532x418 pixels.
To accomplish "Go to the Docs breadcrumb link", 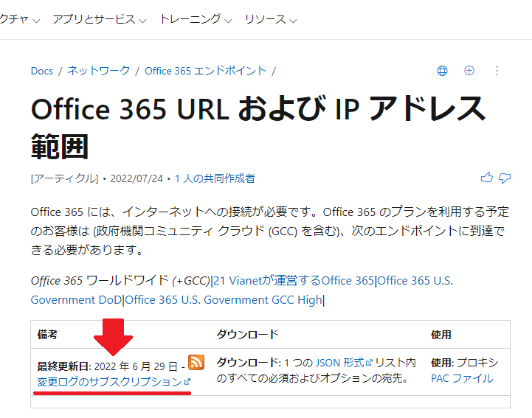I will point(42,71).
